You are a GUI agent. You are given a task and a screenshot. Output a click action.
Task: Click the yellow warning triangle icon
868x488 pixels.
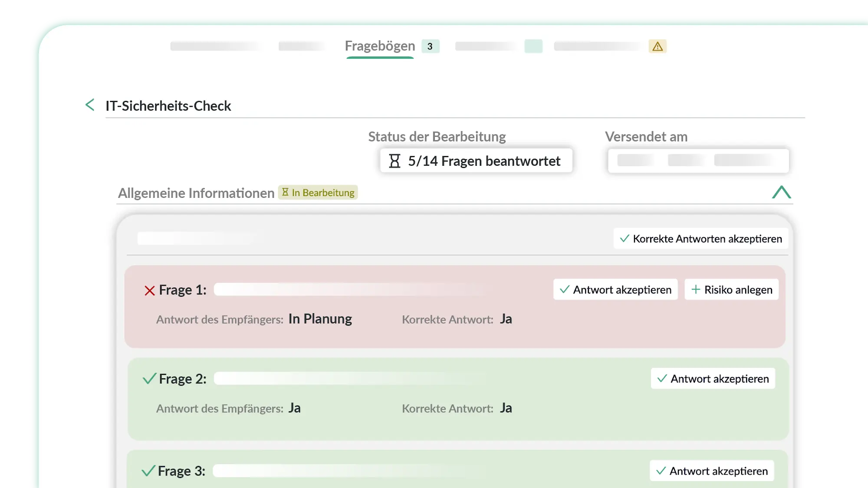658,46
